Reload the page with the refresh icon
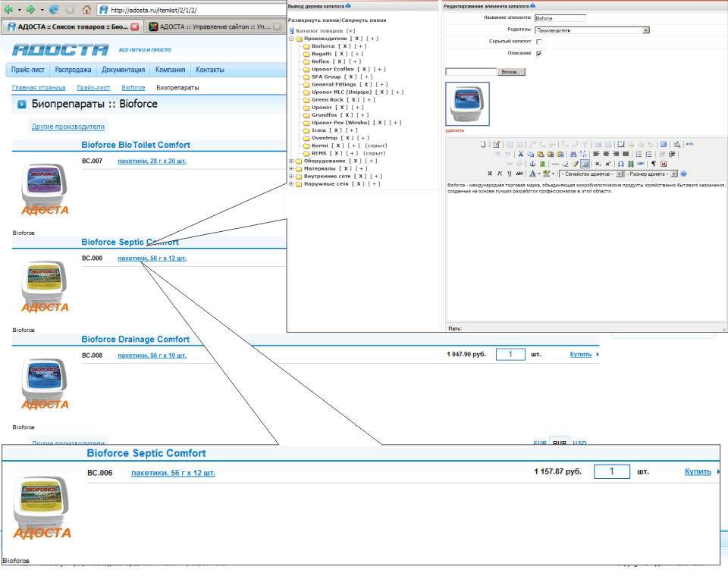 coord(53,10)
